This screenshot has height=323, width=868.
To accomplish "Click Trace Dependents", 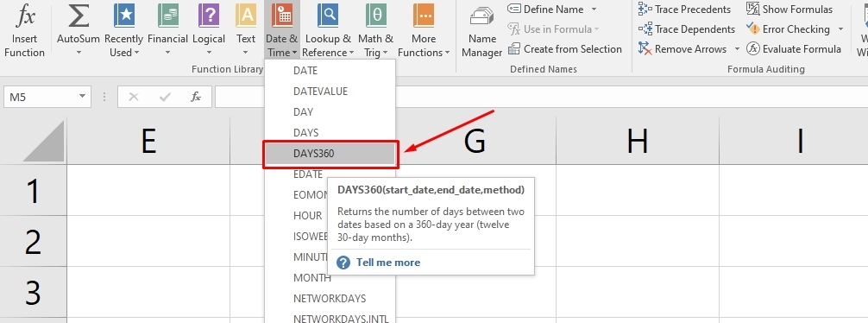I will (687, 29).
